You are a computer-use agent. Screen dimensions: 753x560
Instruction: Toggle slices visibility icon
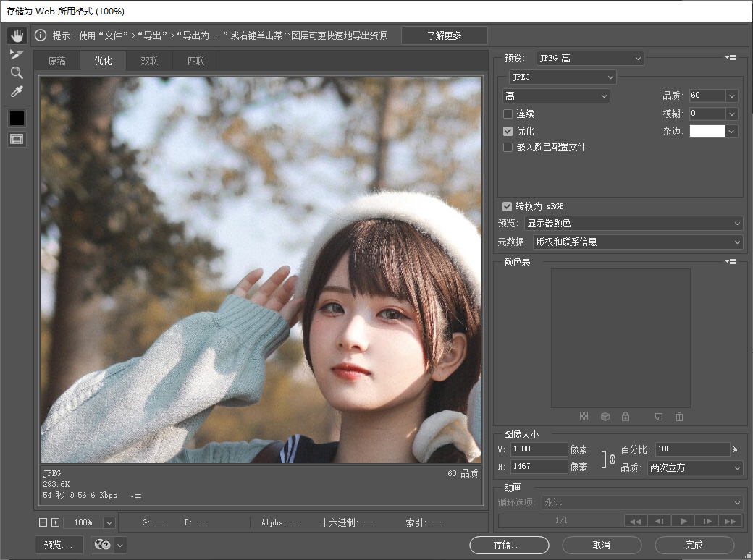pos(17,139)
